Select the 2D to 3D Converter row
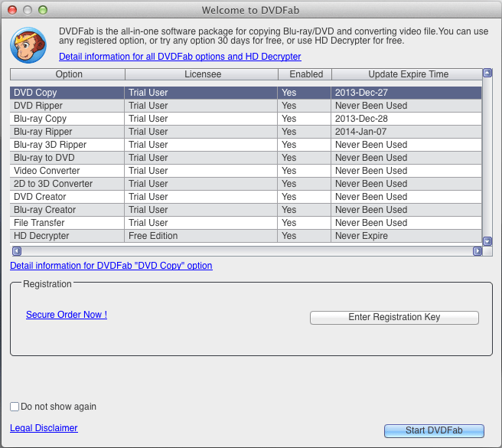Screen dimensions: 502x448 click(246, 184)
